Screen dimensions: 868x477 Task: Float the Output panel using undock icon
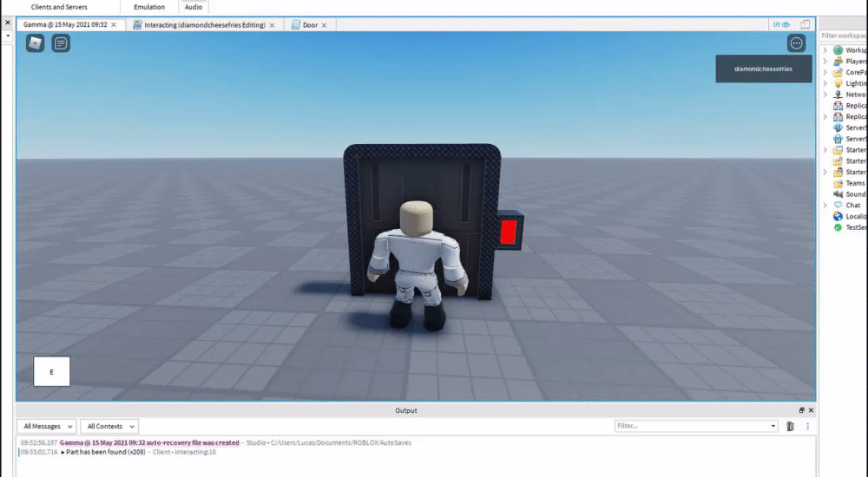tap(801, 410)
